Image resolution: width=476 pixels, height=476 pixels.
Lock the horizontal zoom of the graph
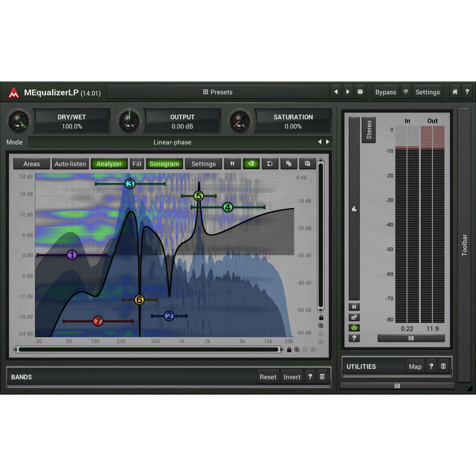click(289, 350)
